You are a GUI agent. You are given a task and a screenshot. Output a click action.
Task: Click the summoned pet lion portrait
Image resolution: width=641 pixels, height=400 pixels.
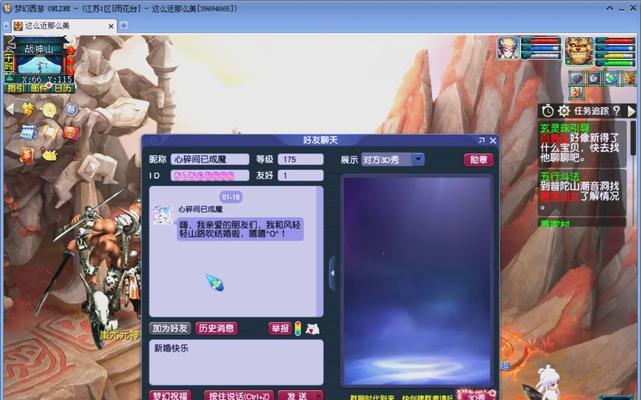click(x=579, y=50)
